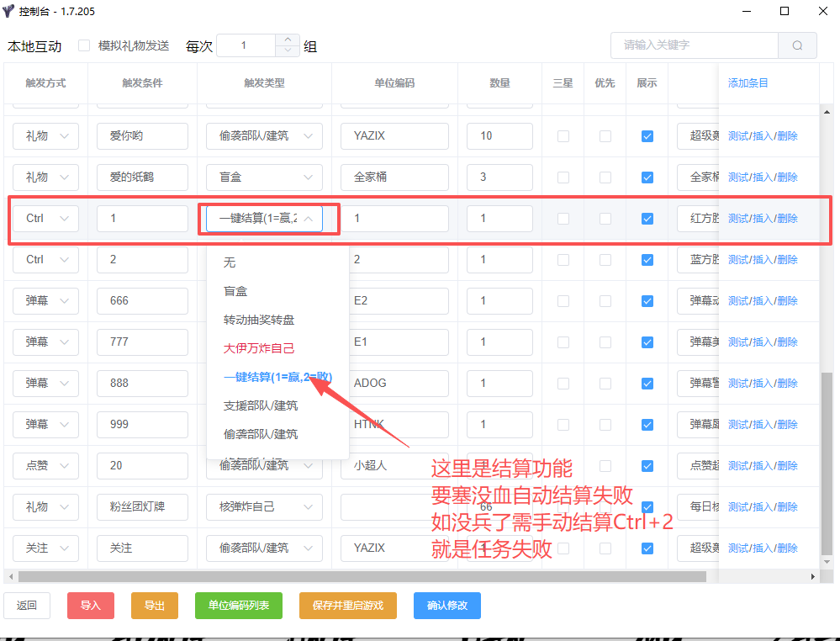Open the 触发方式 dropdown showing Ctrl in highlighted row
Screen dimensions: 840x641
coord(46,219)
